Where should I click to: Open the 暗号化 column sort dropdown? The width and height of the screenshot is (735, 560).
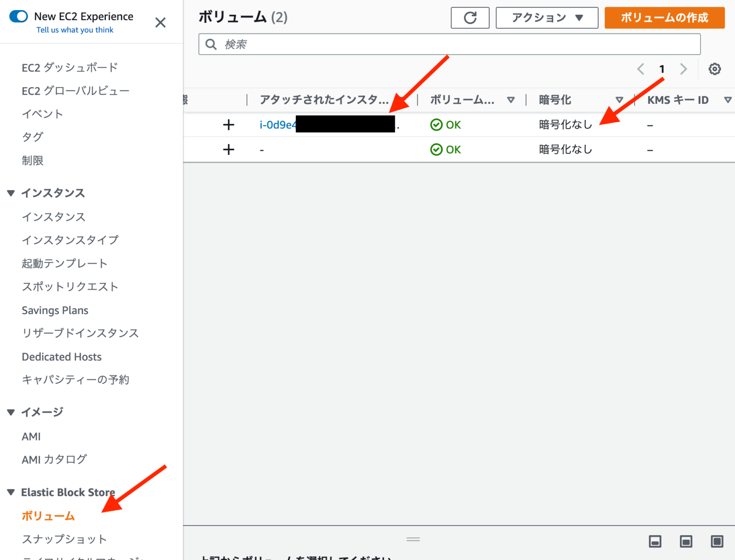pyautogui.click(x=620, y=100)
